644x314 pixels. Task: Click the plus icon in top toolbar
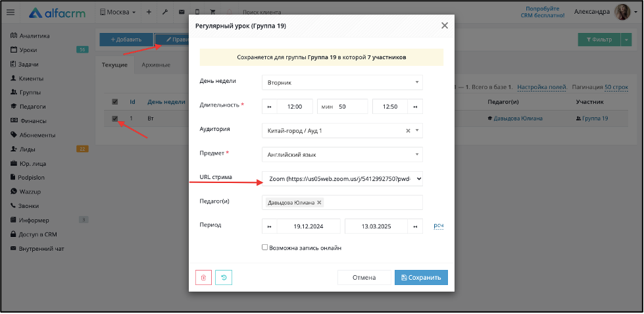(x=149, y=13)
